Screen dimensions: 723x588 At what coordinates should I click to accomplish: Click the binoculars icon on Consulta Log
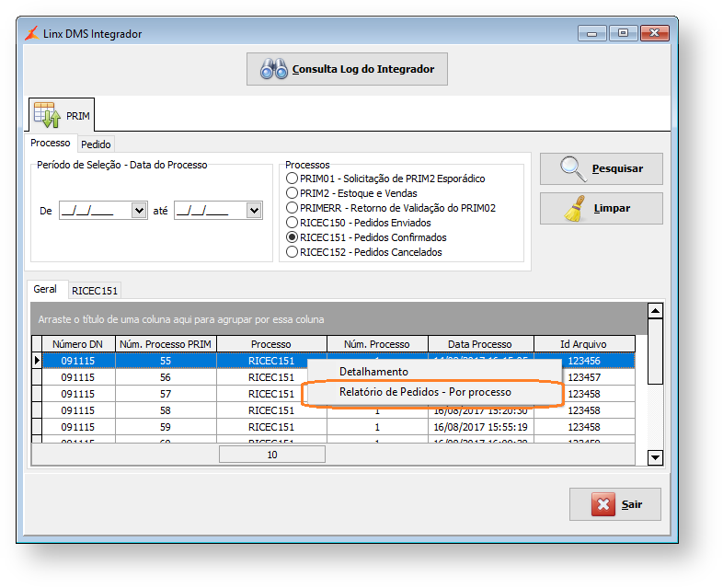(x=274, y=69)
